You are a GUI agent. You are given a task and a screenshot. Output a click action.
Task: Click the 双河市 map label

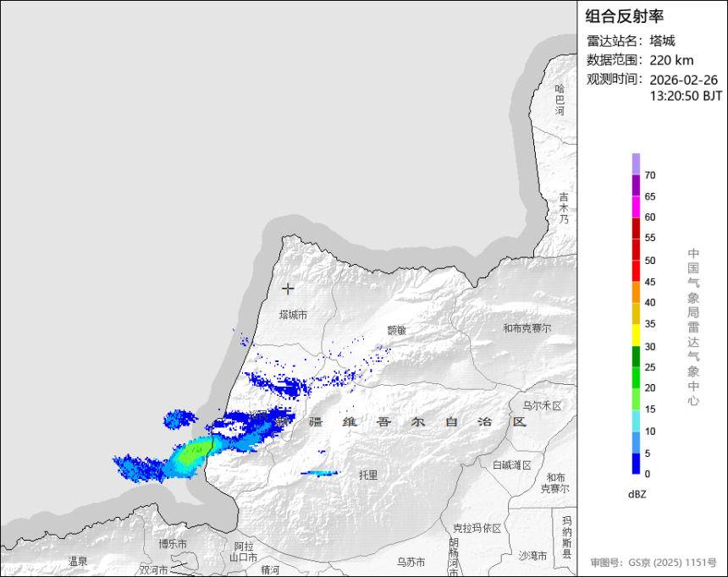[x=154, y=569]
